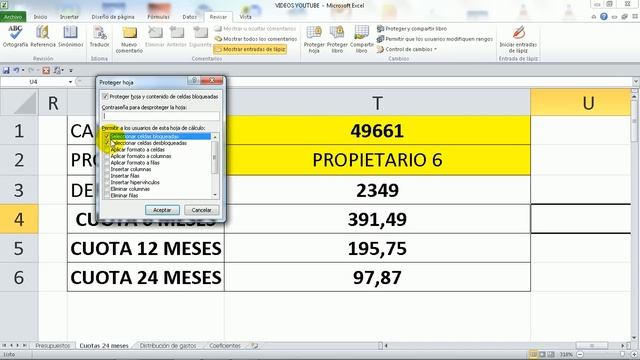The width and height of the screenshot is (640, 360).
Task: Open the Archivo tab
Action: click(x=13, y=17)
